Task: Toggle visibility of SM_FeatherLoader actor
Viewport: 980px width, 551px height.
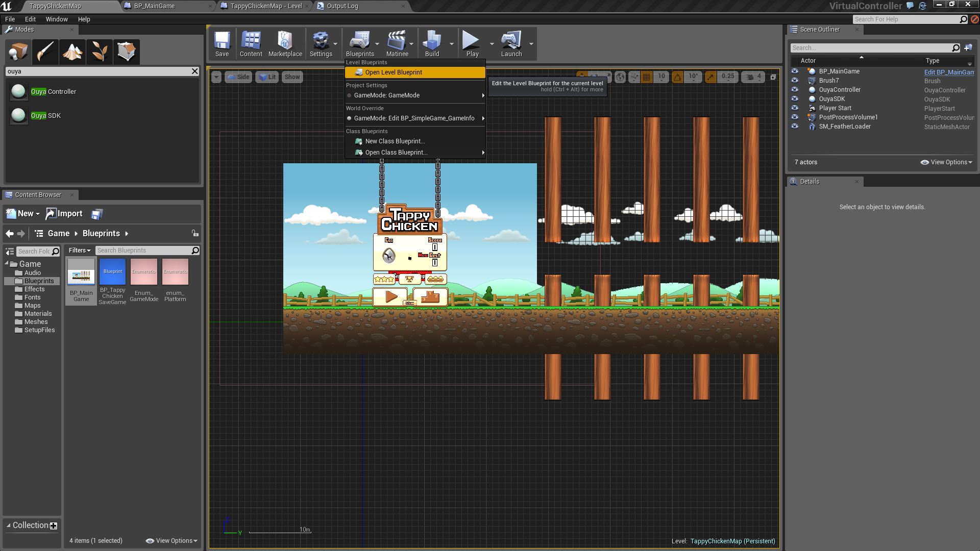Action: click(795, 127)
